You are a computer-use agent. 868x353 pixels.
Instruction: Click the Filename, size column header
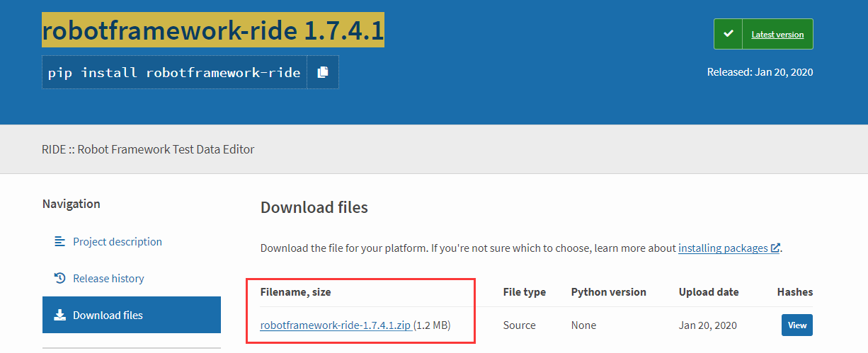pyautogui.click(x=296, y=292)
